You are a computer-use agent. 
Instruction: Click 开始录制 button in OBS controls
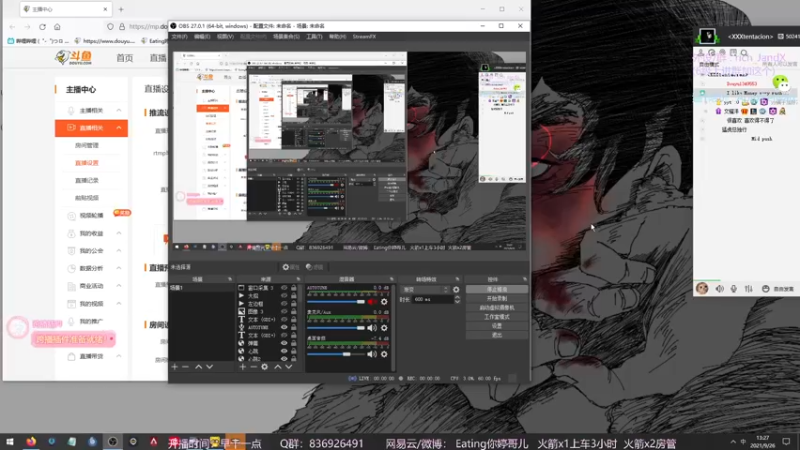496,298
